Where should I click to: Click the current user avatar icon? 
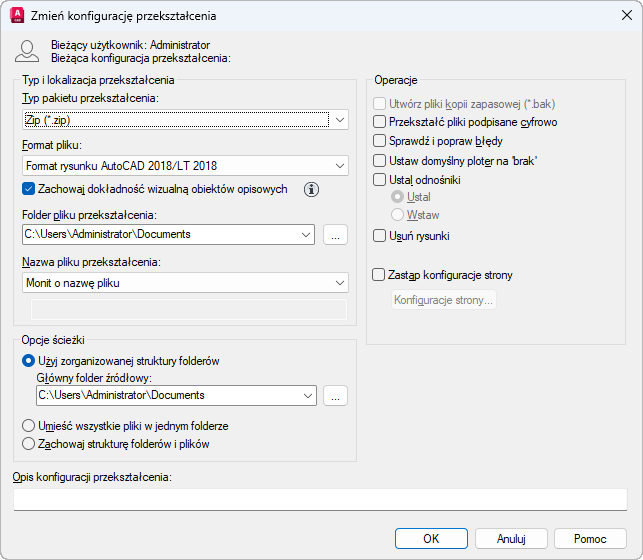click(x=28, y=52)
